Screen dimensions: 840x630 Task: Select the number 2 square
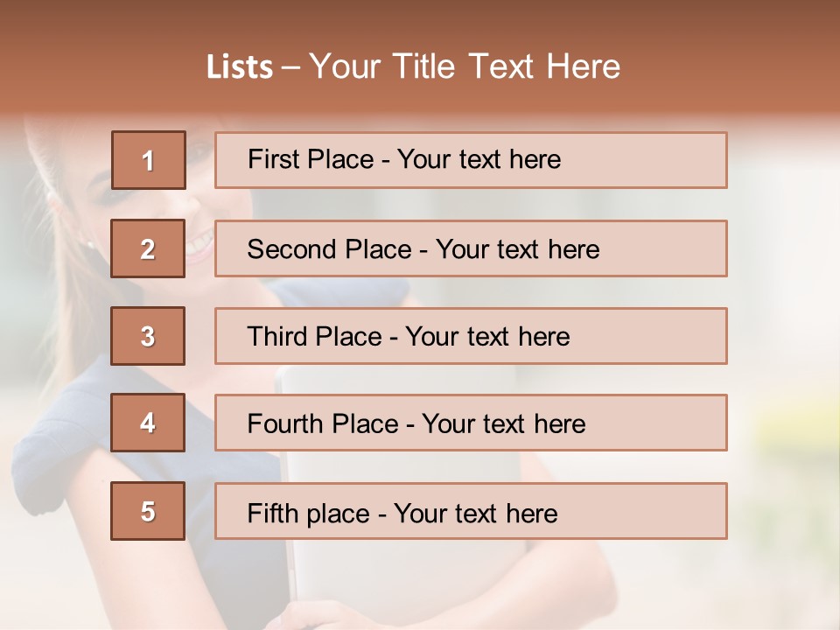coord(148,248)
